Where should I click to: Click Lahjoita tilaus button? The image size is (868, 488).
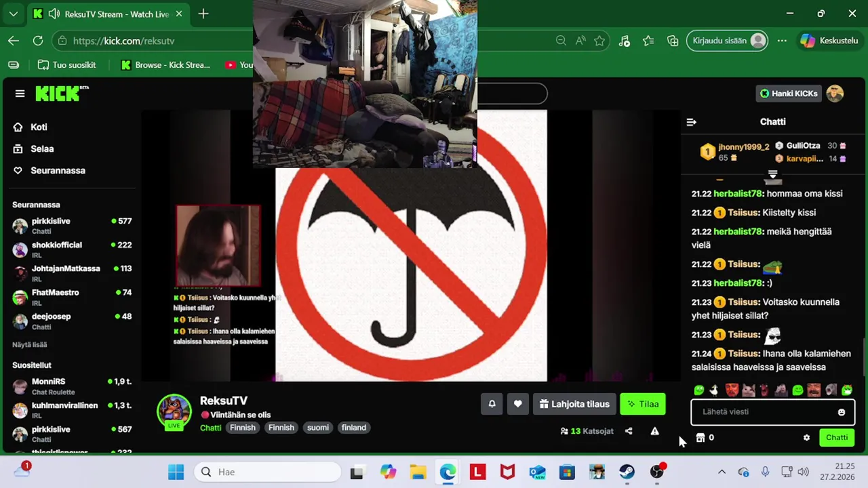coord(574,404)
